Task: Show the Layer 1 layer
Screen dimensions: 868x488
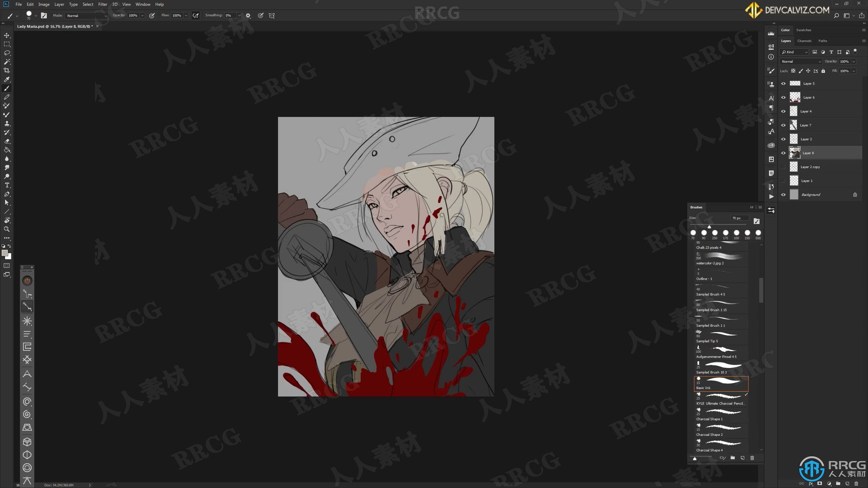Action: [783, 181]
